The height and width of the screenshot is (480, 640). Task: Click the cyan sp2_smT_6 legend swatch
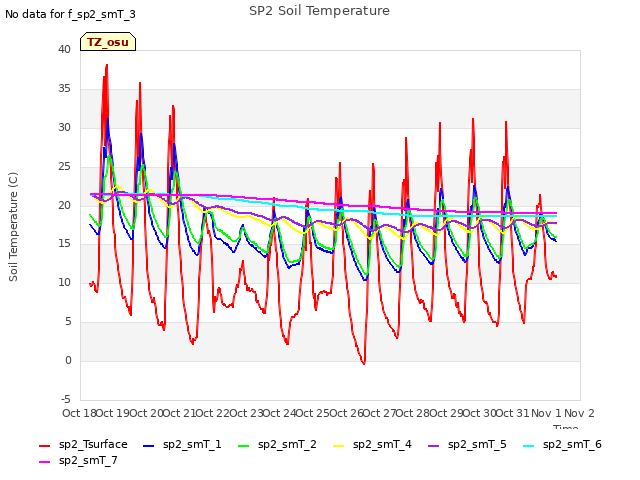[529, 446]
